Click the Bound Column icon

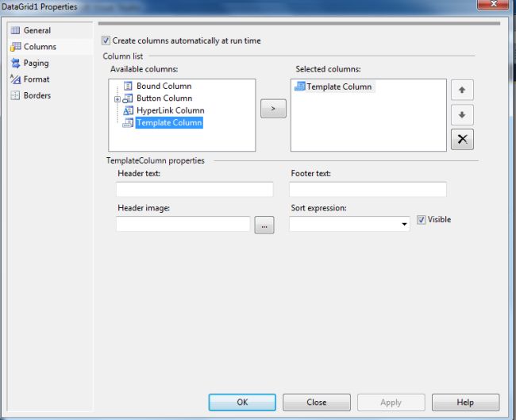tap(128, 86)
